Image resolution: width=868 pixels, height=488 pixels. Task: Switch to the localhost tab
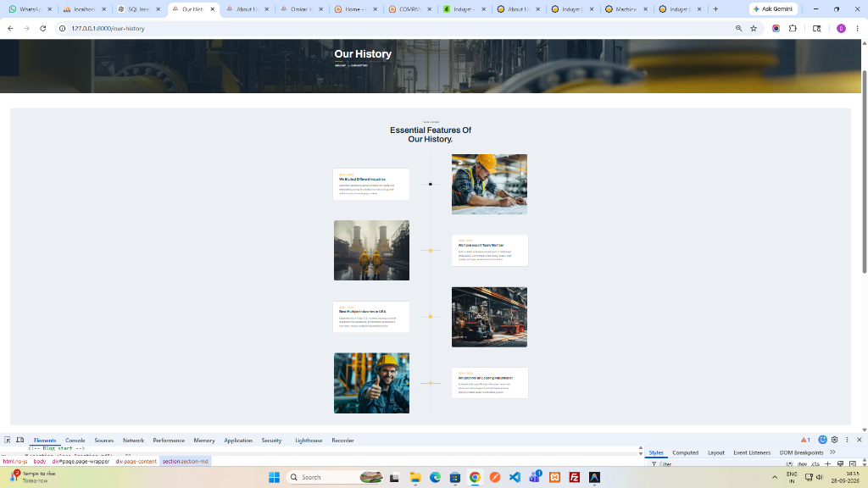(x=84, y=8)
